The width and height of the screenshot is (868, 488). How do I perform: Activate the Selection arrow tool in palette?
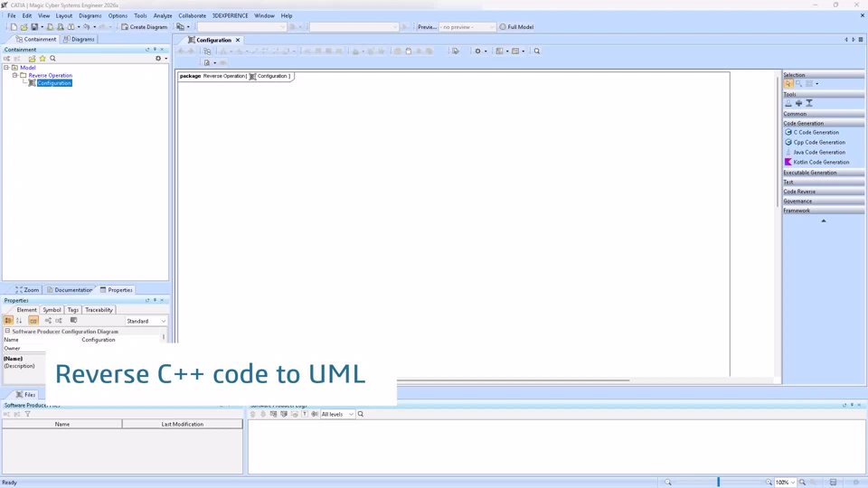[x=788, y=83]
